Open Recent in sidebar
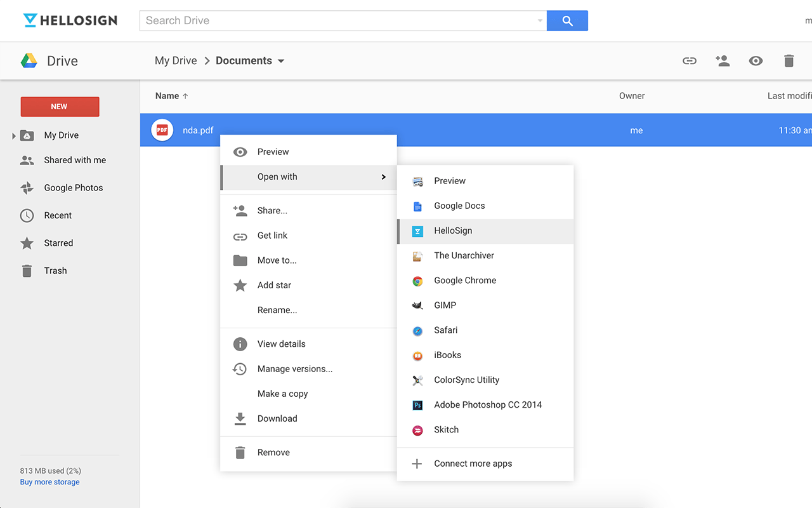The height and width of the screenshot is (508, 812). tap(58, 215)
